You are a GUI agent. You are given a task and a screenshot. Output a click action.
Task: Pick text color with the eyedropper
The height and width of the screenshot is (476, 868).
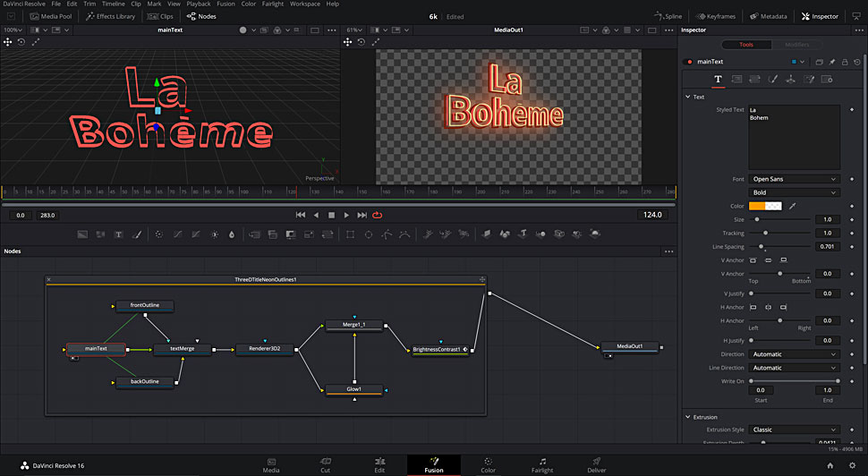792,206
